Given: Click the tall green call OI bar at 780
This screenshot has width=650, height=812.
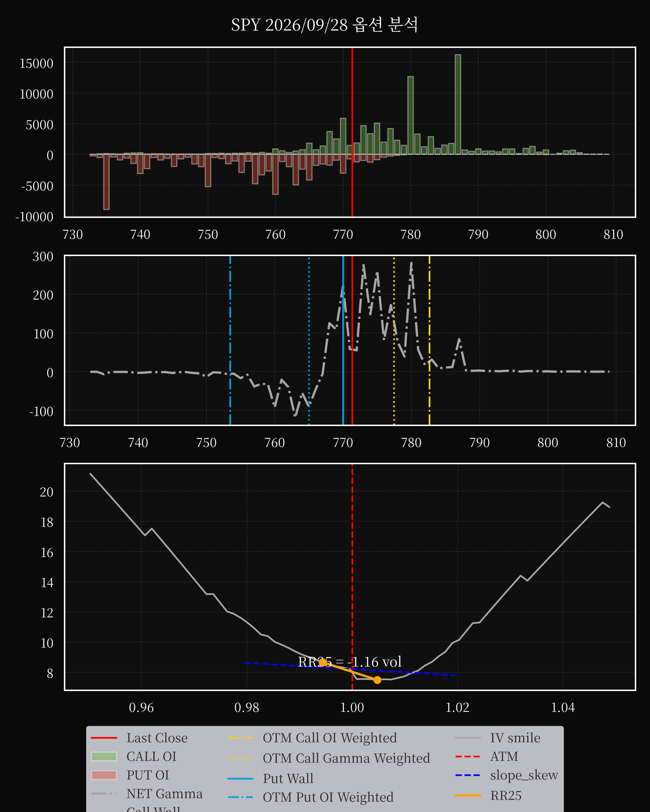Looking at the screenshot, I should pos(410,115).
